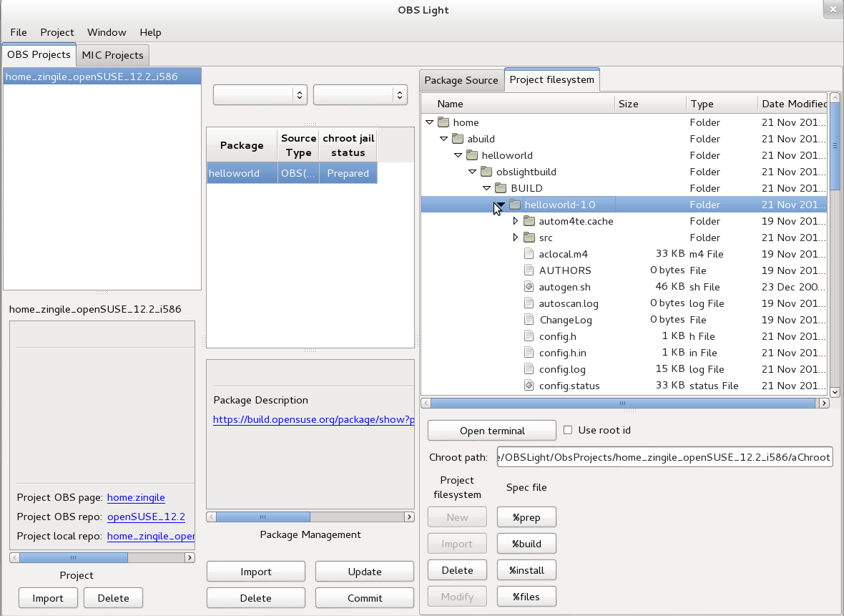844x616 pixels.
Task: Click the home folder icon
Action: (x=443, y=122)
